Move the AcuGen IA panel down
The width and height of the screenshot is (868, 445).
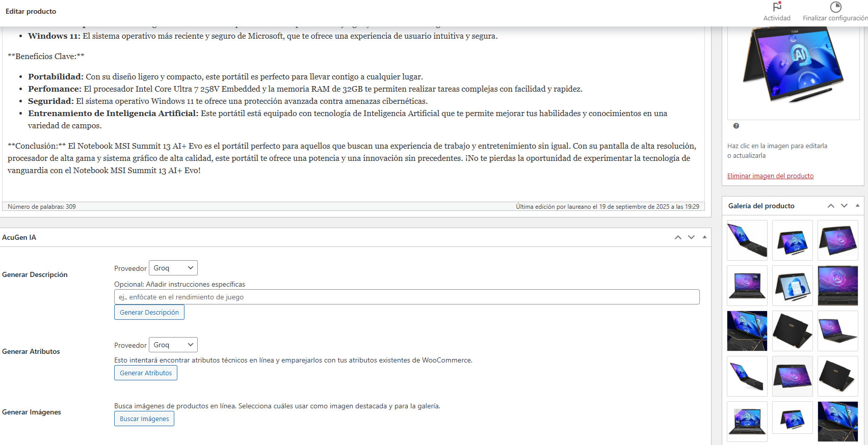point(691,237)
